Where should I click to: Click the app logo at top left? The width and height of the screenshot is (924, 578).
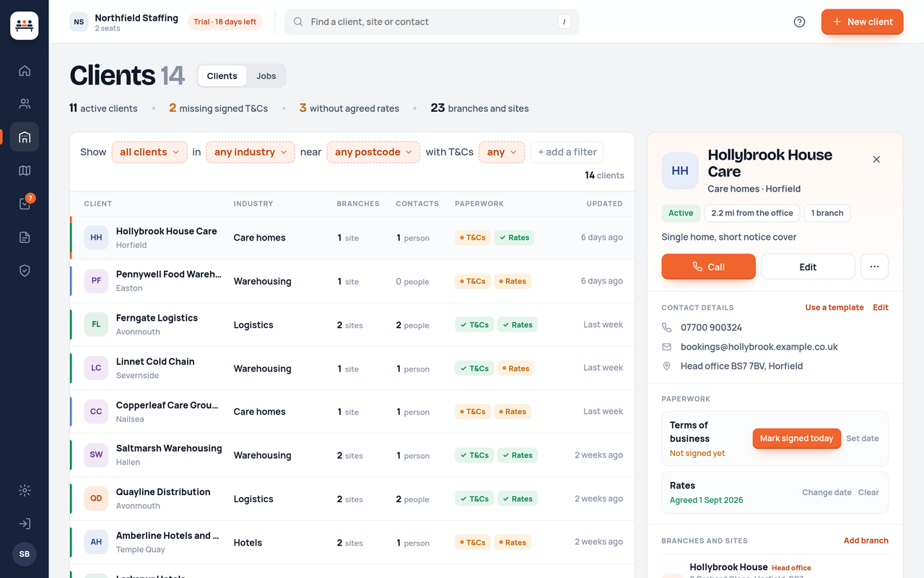(x=25, y=25)
